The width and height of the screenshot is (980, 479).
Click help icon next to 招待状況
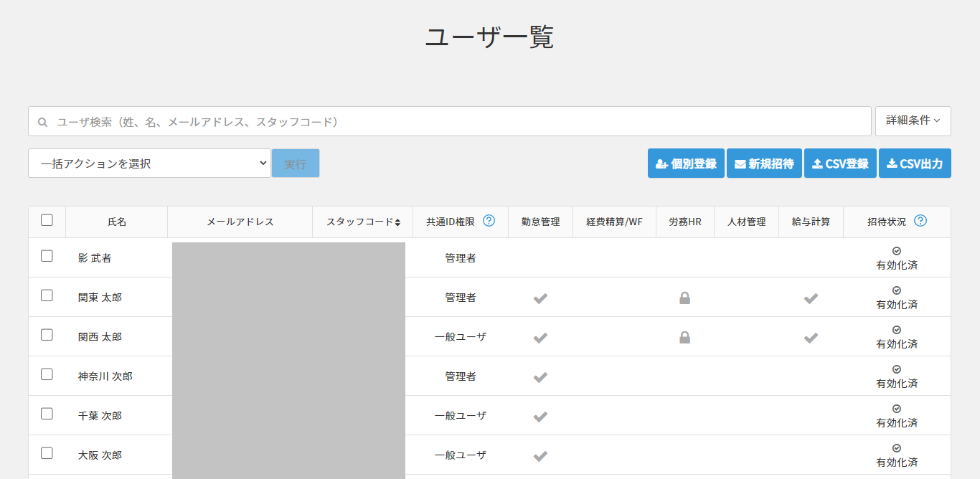point(920,221)
